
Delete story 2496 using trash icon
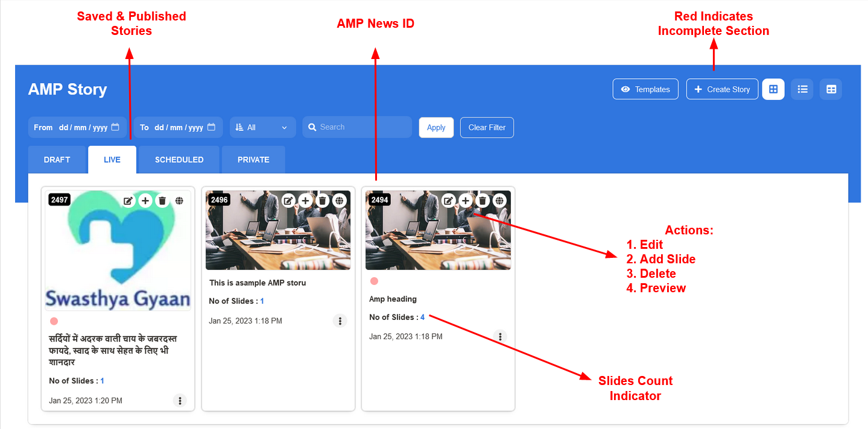click(323, 201)
